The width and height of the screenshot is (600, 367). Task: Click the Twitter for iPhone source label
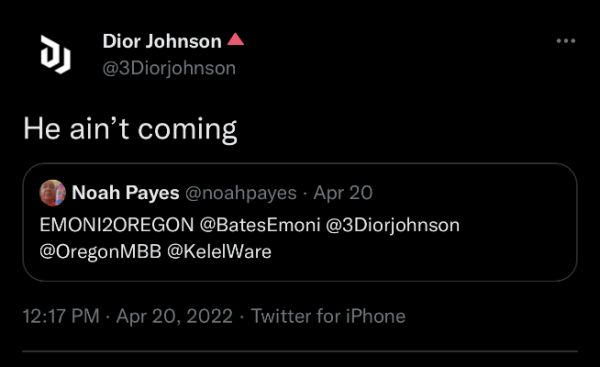328,316
